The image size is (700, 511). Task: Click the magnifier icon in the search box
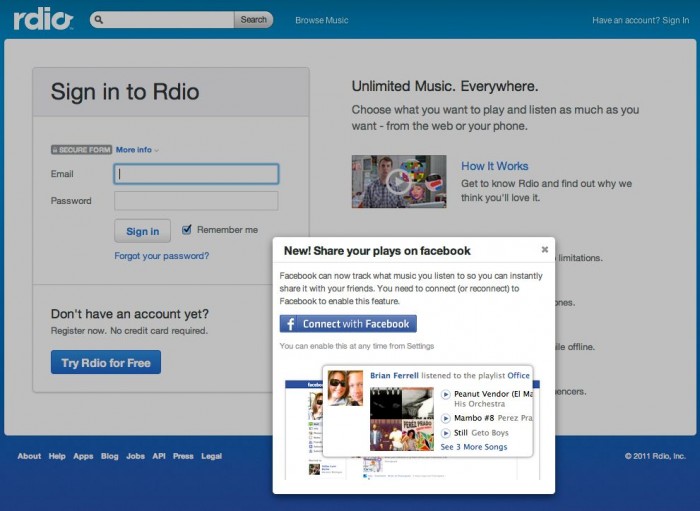pos(99,20)
